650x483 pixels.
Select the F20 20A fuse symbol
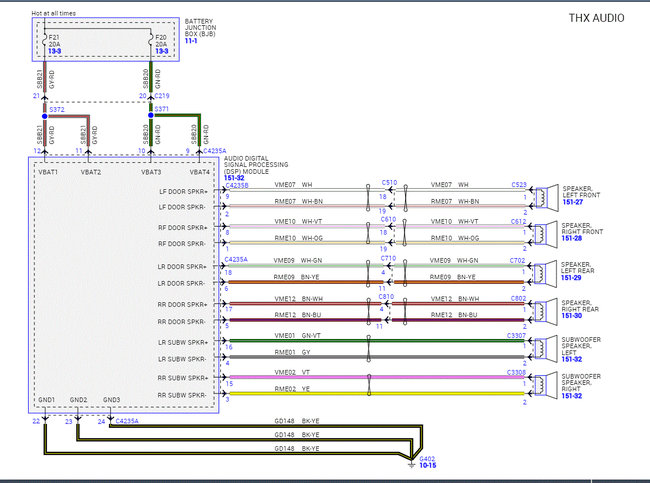(152, 41)
